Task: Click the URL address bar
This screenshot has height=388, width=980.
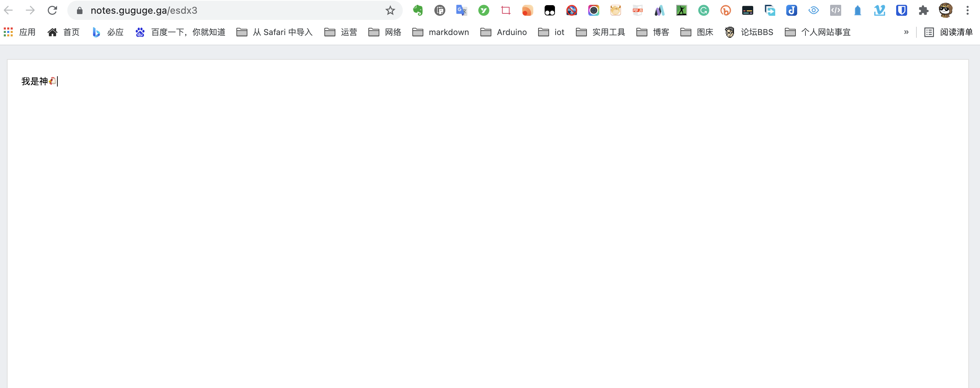Action: point(228,10)
